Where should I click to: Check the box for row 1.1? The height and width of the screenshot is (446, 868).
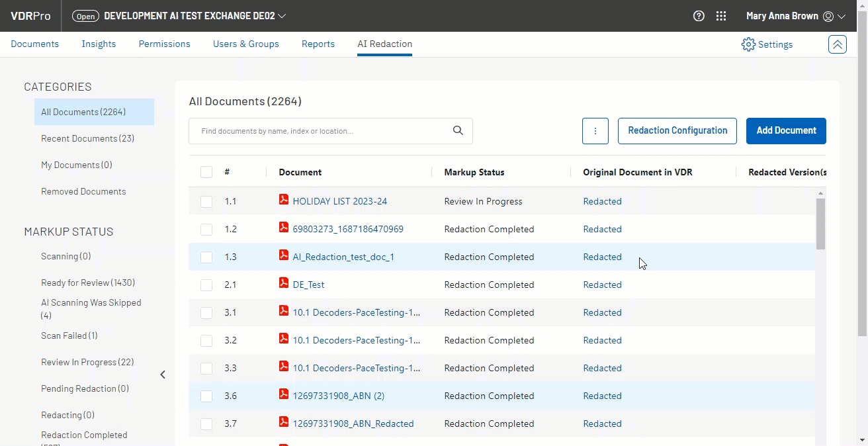point(206,202)
